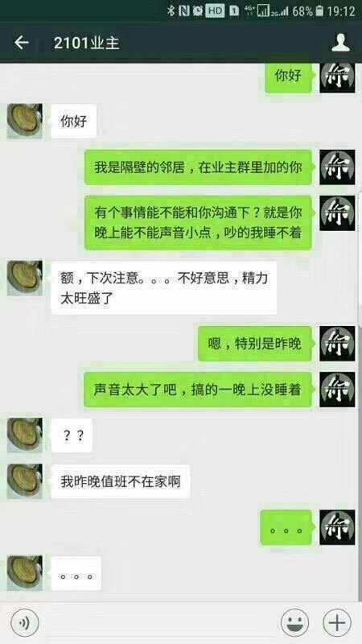Tap the 2101业主 chat title
362x644 pixels.
(x=86, y=43)
